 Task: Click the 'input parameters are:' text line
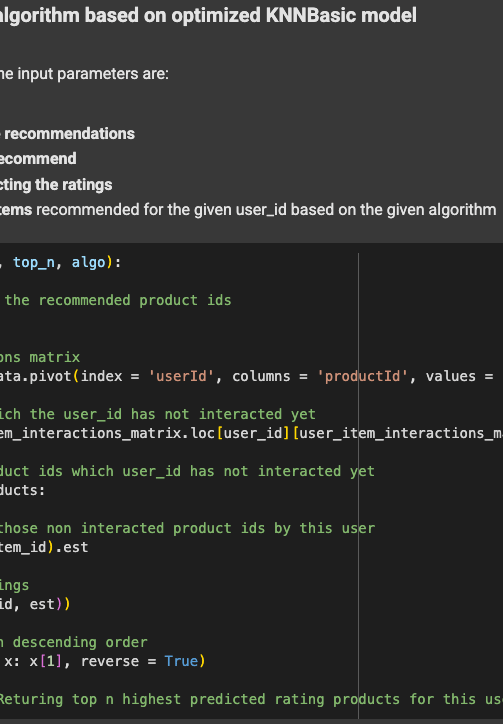[x=84, y=74]
